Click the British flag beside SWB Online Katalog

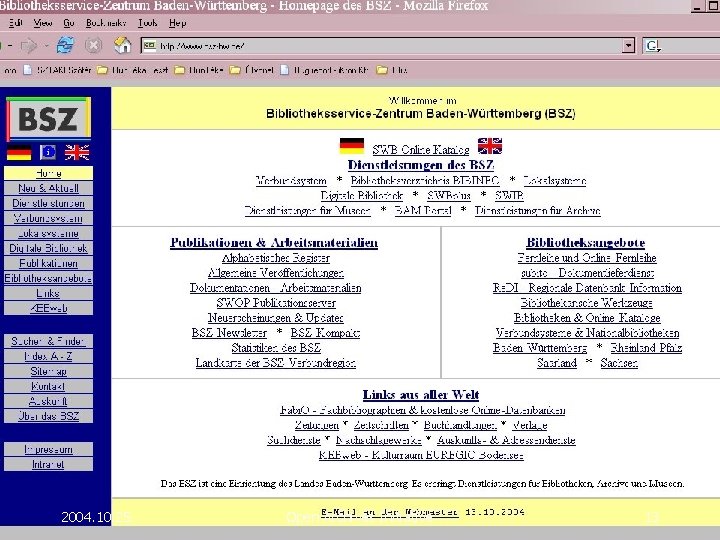(x=489, y=146)
